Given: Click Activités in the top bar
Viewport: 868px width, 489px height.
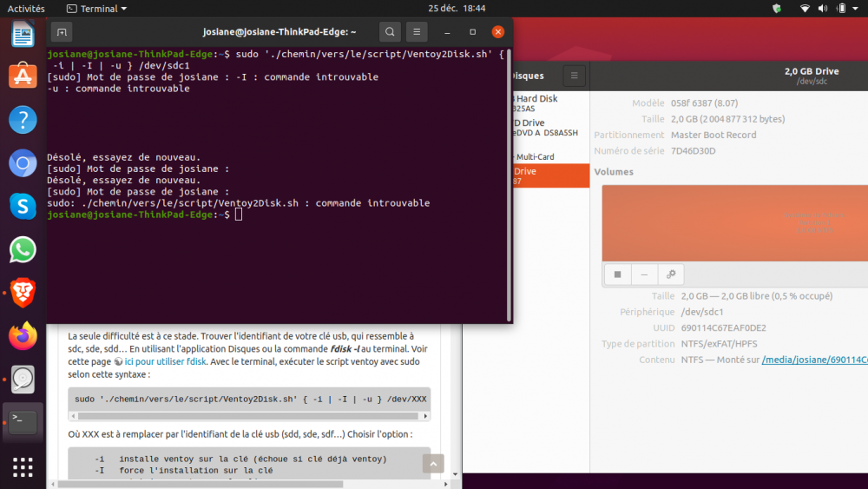Looking at the screenshot, I should [26, 9].
